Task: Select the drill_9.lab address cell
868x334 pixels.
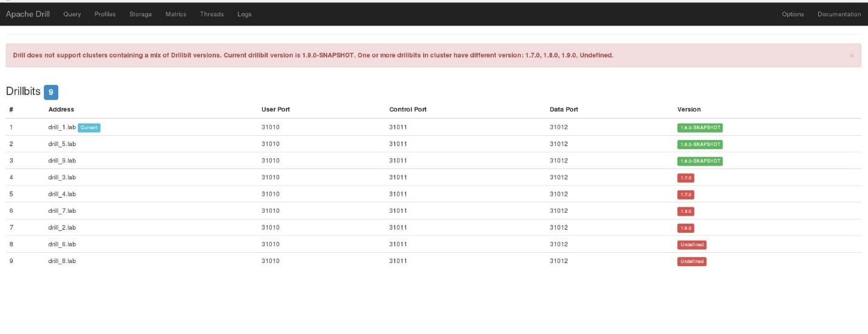Action: [62, 161]
